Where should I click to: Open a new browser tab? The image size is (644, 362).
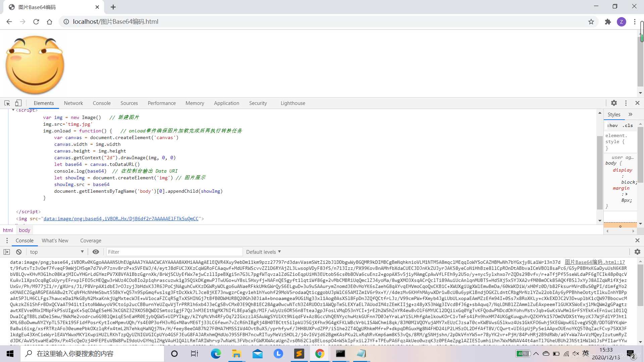click(113, 7)
